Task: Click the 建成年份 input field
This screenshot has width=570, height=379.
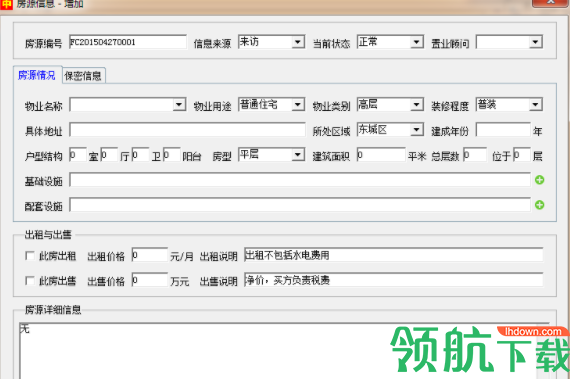Action: click(503, 130)
